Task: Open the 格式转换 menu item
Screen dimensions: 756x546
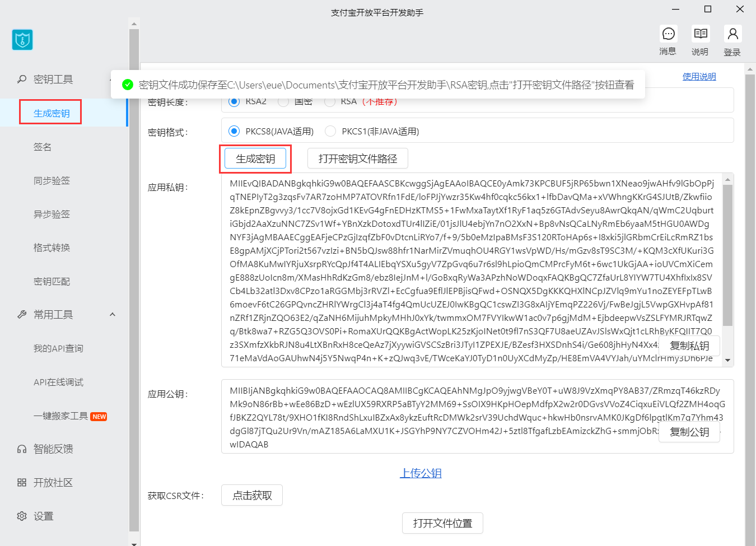Action: pos(52,248)
